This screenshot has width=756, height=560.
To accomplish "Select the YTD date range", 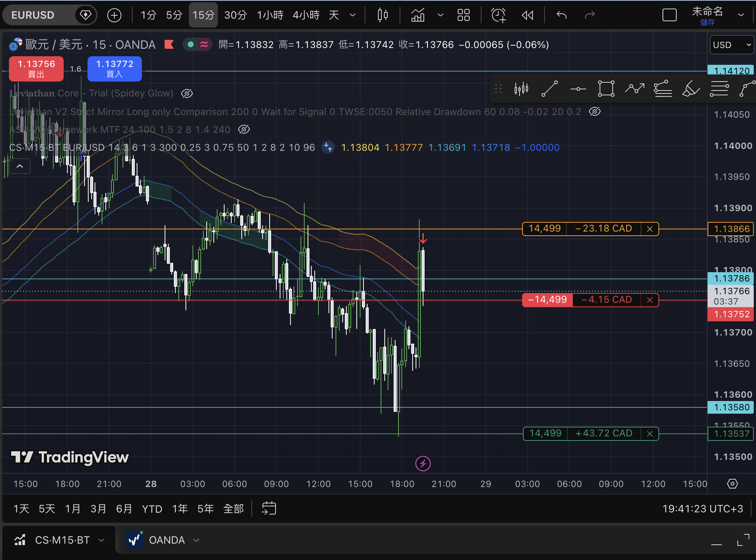I will point(152,509).
